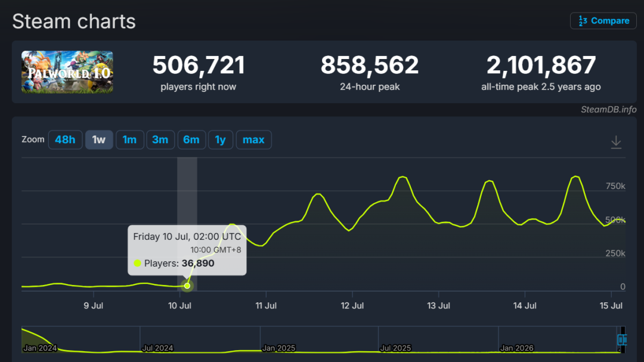Click the Zoom label
The width and height of the screenshot is (644, 362).
(33, 140)
